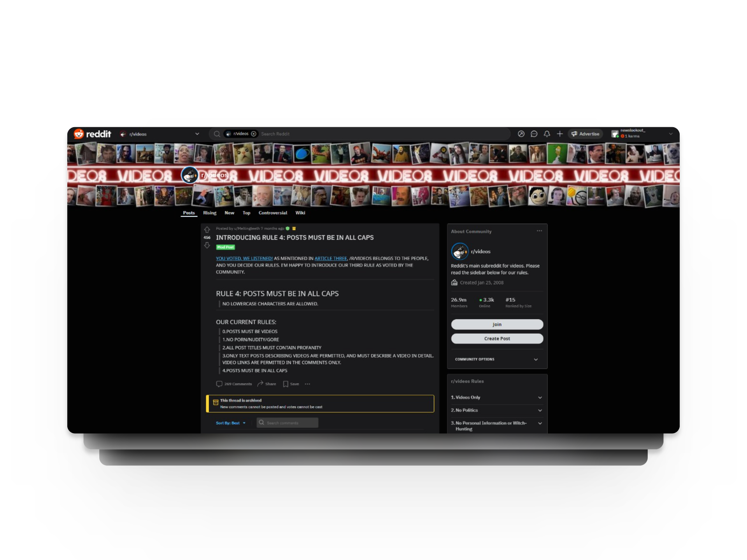Downvote the Rule 4 mod post
The width and height of the screenshot is (747, 560).
207,245
